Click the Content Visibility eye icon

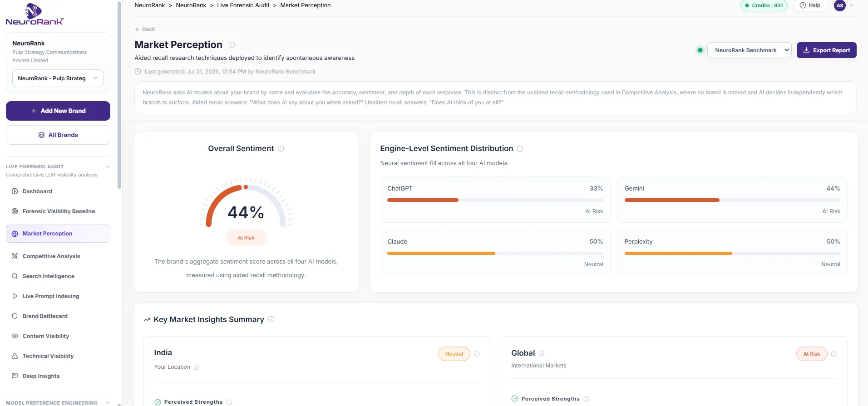point(15,336)
